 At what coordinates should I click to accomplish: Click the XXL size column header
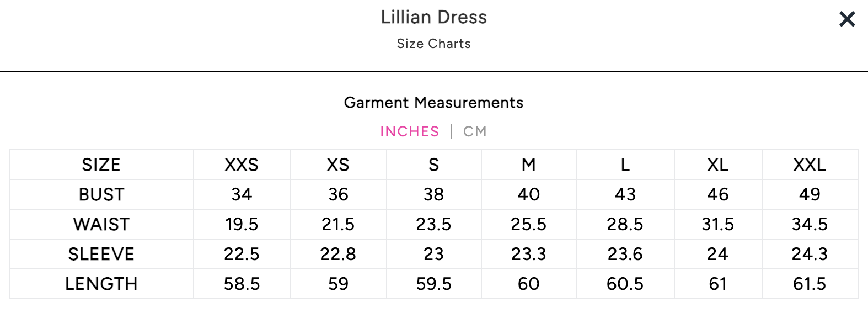pyautogui.click(x=810, y=165)
